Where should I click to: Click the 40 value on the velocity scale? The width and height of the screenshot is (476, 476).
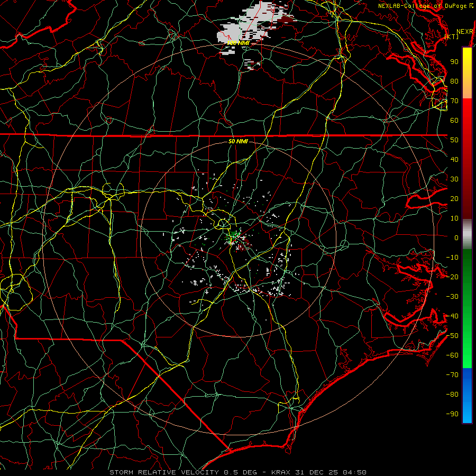point(454,159)
